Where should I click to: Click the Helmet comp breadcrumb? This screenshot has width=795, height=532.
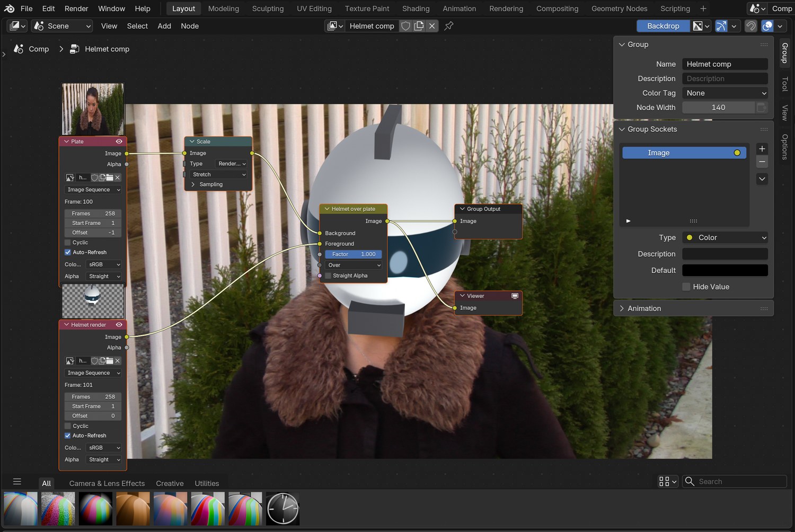point(107,49)
